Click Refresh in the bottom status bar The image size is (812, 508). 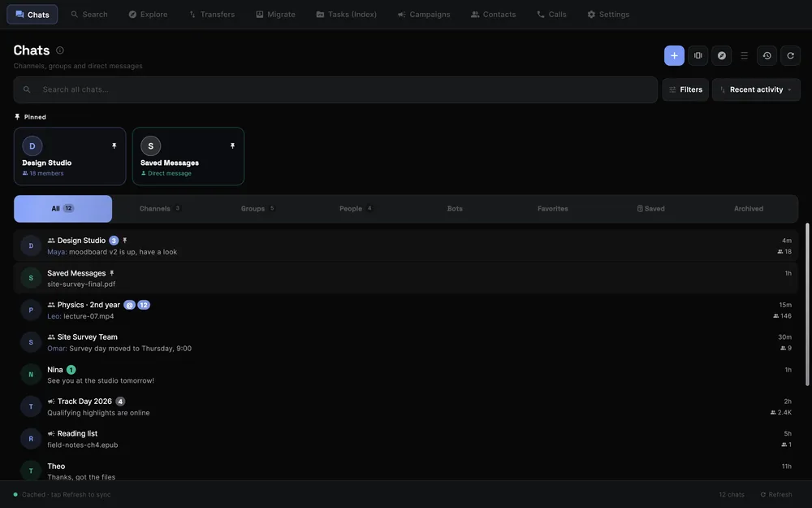[x=775, y=494]
